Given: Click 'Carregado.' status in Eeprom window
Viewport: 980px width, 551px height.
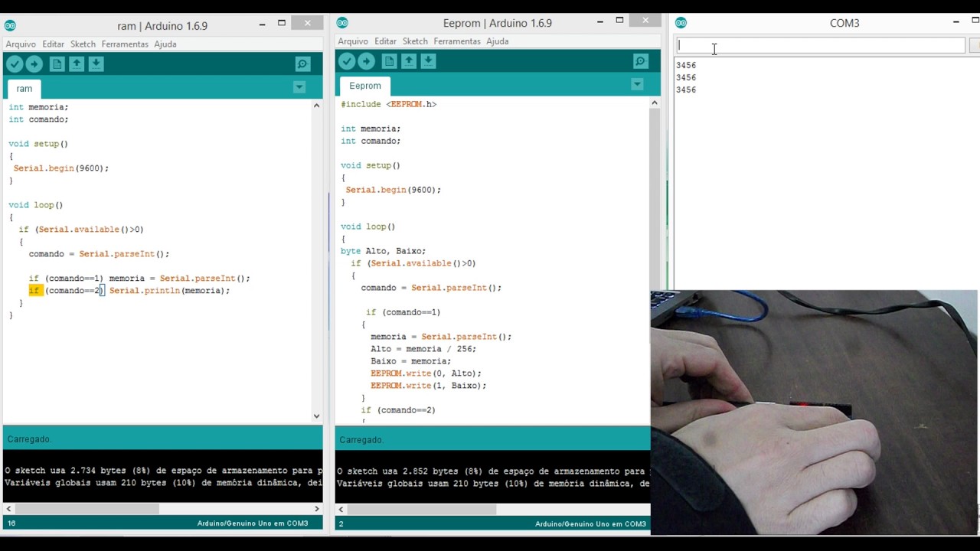Looking at the screenshot, I should pos(361,440).
